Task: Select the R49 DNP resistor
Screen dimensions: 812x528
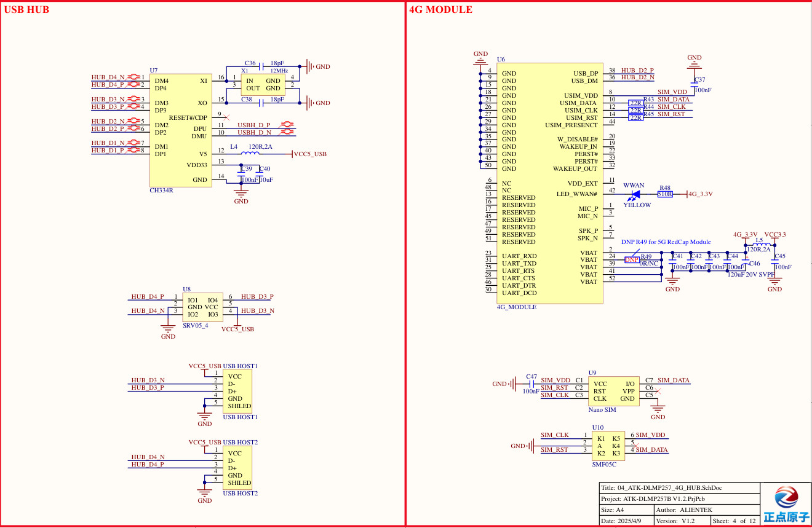Action: pos(632,259)
